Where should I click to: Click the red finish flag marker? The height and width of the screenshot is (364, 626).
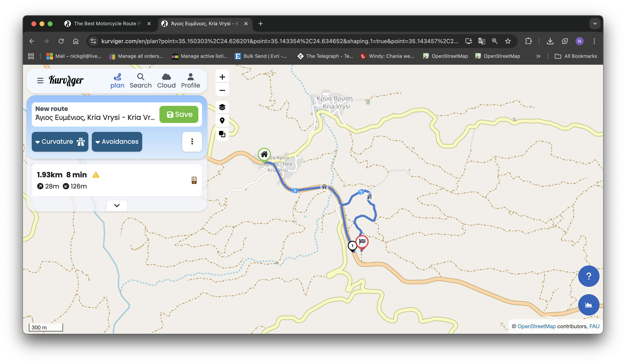tap(362, 242)
